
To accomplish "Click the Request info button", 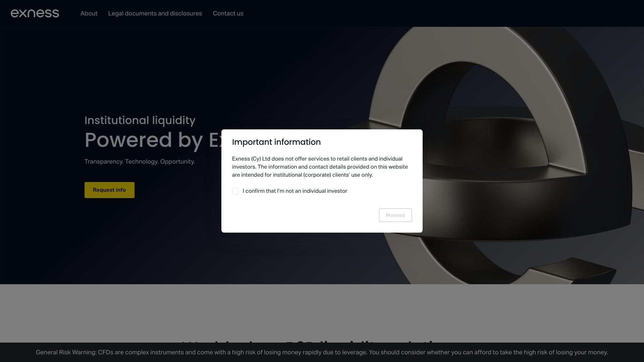I will (x=109, y=190).
